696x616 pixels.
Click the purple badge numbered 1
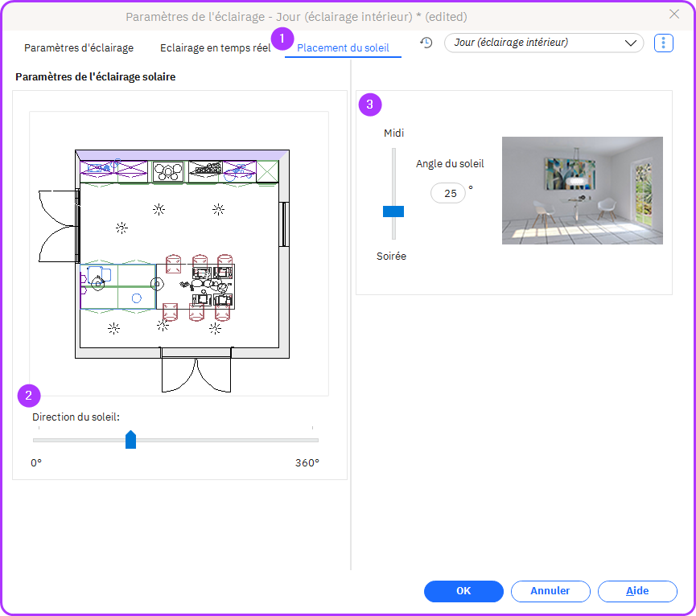(282, 37)
